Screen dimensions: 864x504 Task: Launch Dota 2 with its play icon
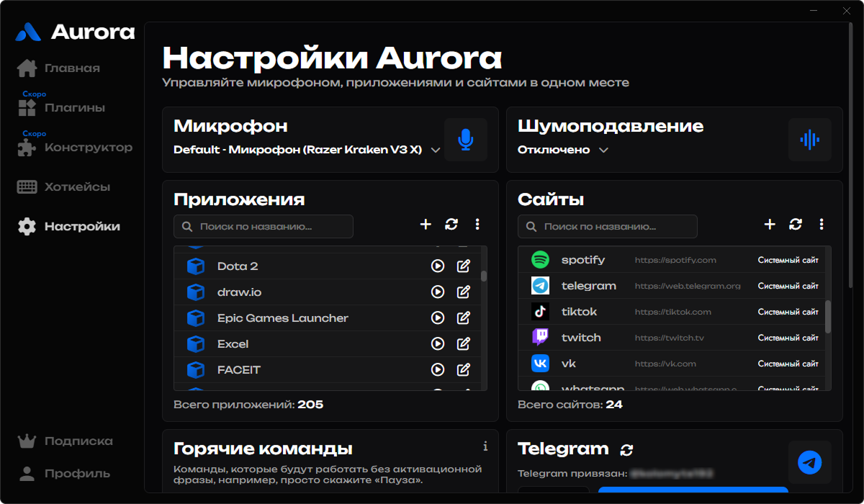click(437, 266)
